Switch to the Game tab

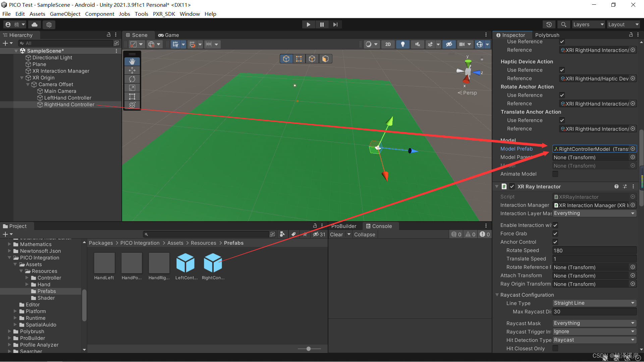[169, 35]
